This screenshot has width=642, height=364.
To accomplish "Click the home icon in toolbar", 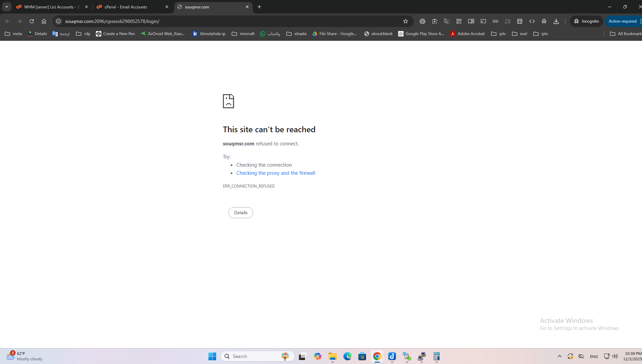I will (x=44, y=21).
